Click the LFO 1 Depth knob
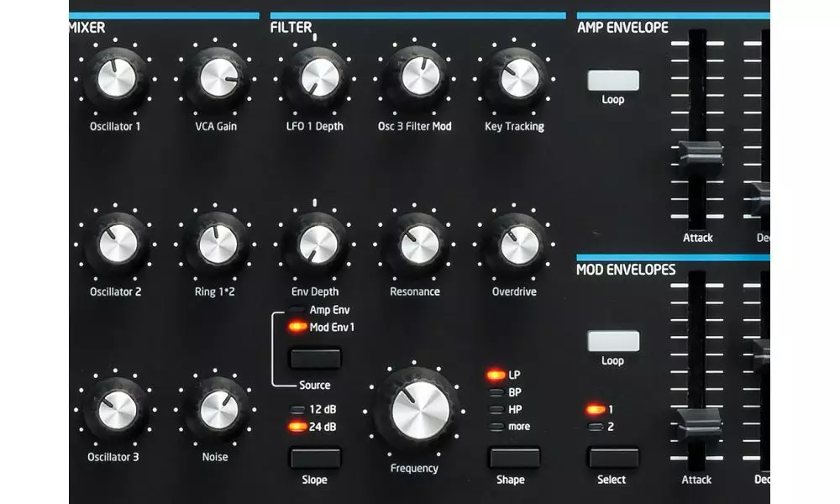840x504 pixels. point(318,79)
